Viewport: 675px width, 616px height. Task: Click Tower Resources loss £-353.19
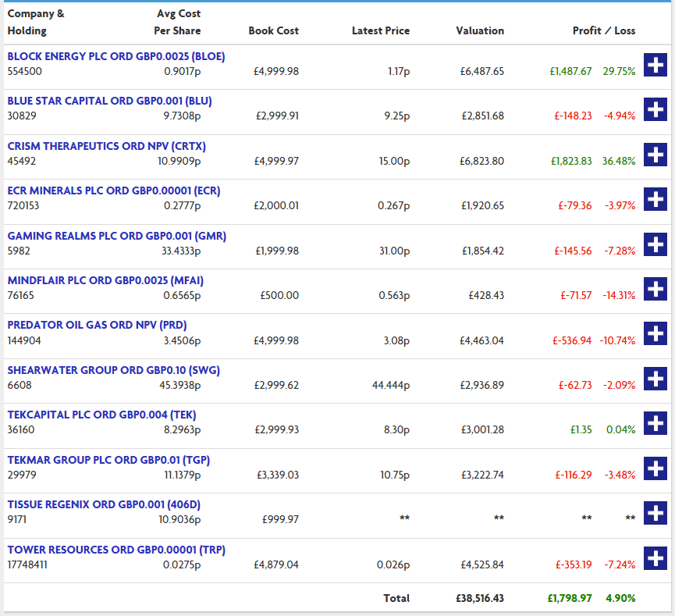click(x=574, y=564)
